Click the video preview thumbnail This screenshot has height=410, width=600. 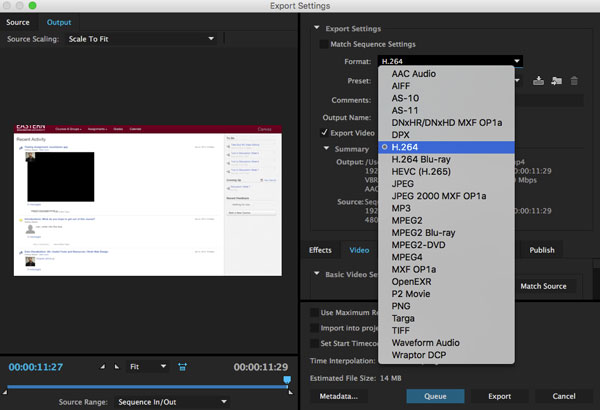pos(148,200)
